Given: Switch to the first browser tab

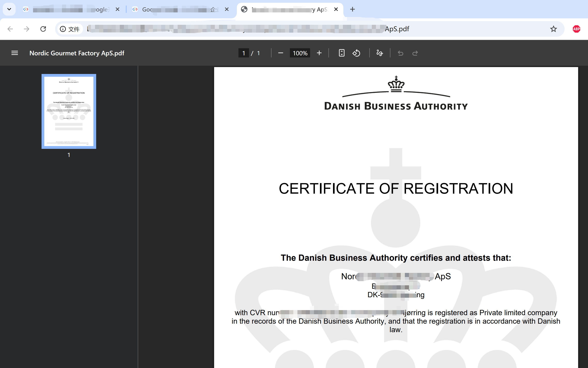Looking at the screenshot, I should [x=70, y=9].
